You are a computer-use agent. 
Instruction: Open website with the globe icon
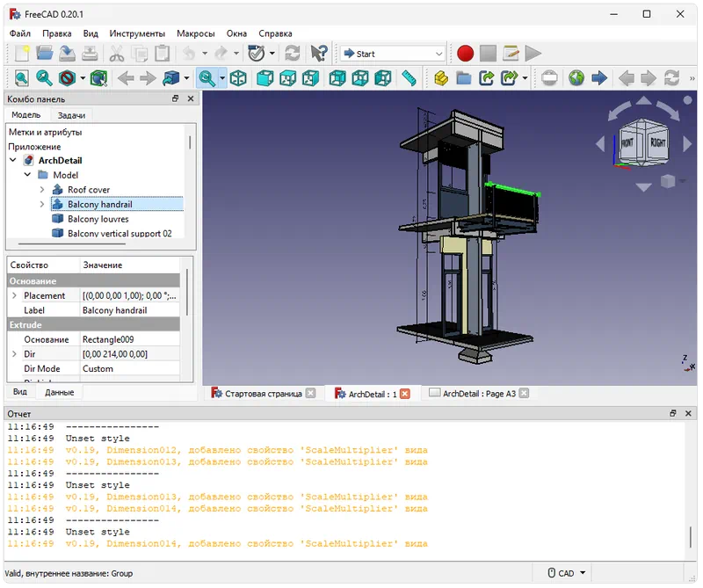tap(576, 78)
